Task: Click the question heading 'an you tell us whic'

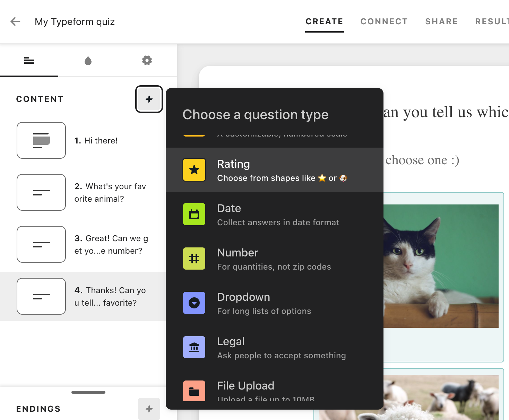Action: point(446,112)
